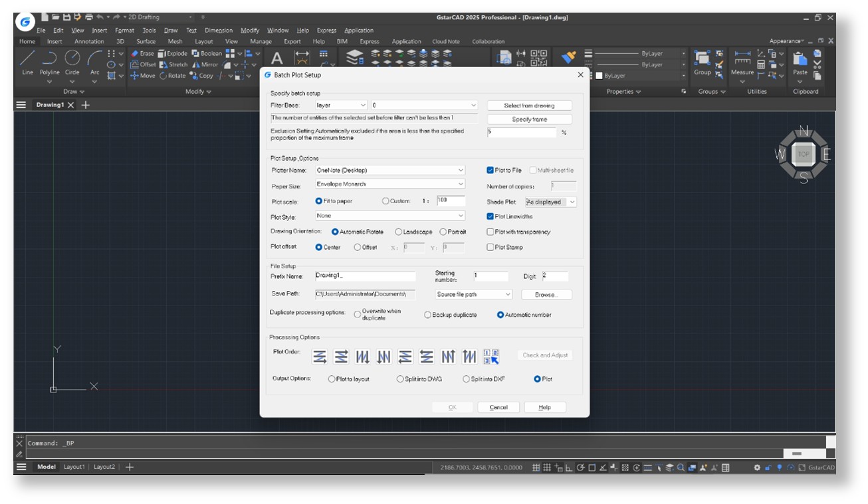This screenshot has width=868, height=504.
Task: Open the Annotation ribbon tab
Action: pos(89,42)
